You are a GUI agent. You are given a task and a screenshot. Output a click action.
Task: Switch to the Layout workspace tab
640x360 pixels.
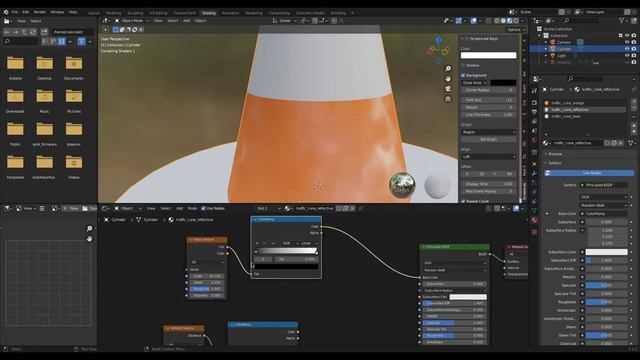pos(93,13)
